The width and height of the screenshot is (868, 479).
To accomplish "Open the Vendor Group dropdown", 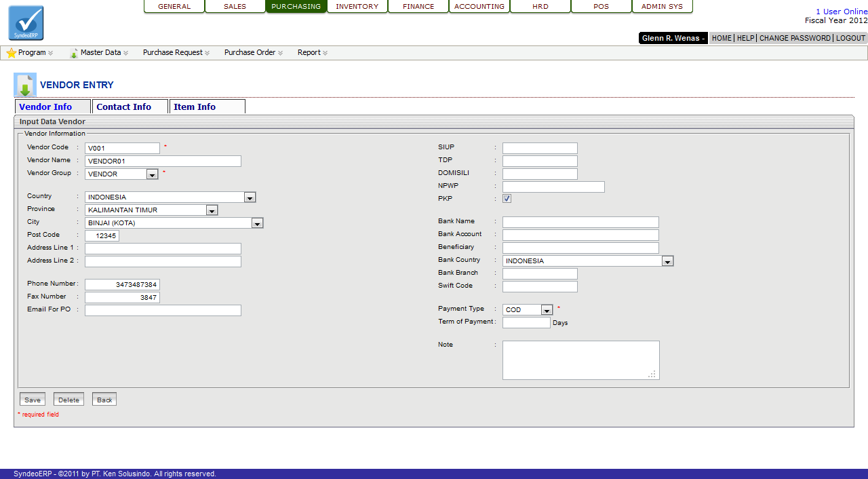I will [x=152, y=174].
